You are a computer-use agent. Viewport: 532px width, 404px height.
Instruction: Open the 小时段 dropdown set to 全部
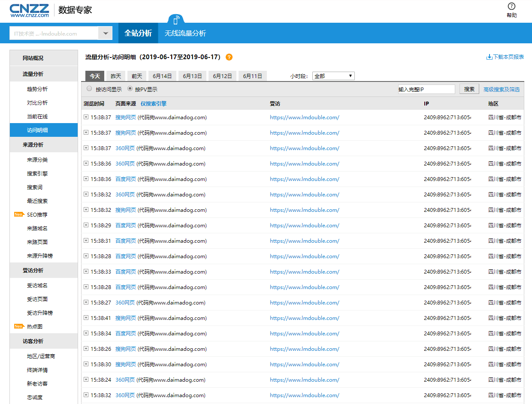(x=333, y=76)
